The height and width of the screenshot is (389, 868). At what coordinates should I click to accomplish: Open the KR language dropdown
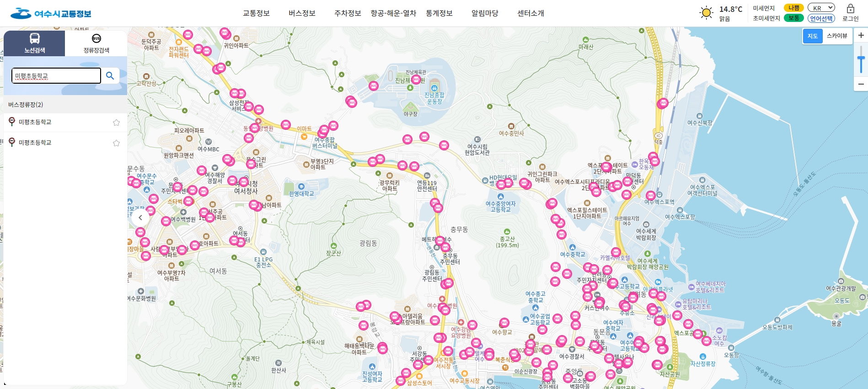821,8
